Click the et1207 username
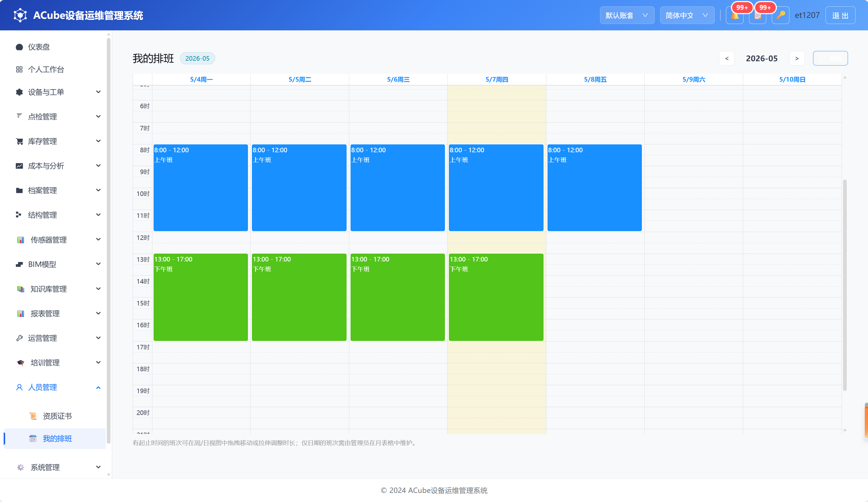The width and height of the screenshot is (868, 502). pyautogui.click(x=807, y=15)
